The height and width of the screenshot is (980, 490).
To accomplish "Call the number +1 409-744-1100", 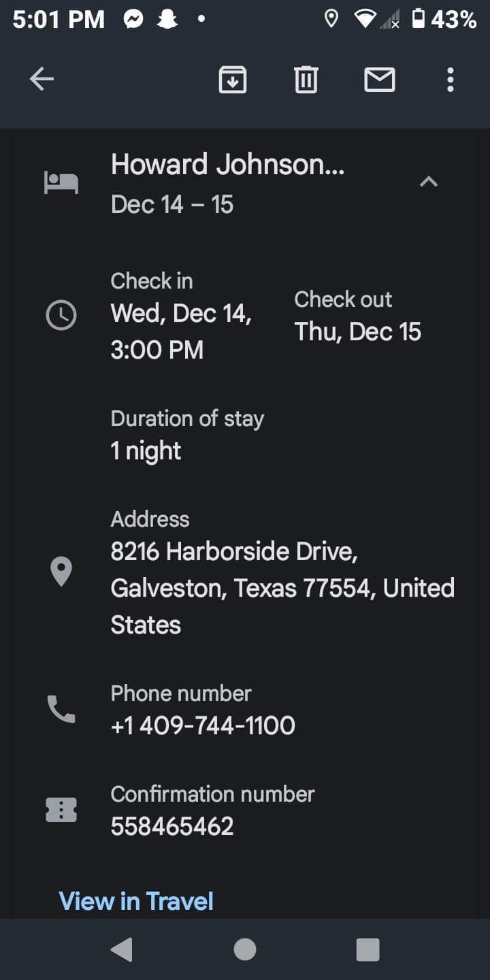I will click(203, 725).
